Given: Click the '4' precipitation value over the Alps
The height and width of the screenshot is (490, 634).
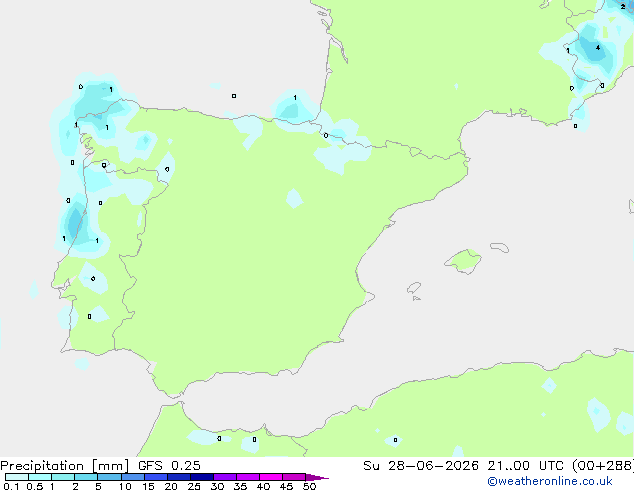Looking at the screenshot, I should point(598,48).
